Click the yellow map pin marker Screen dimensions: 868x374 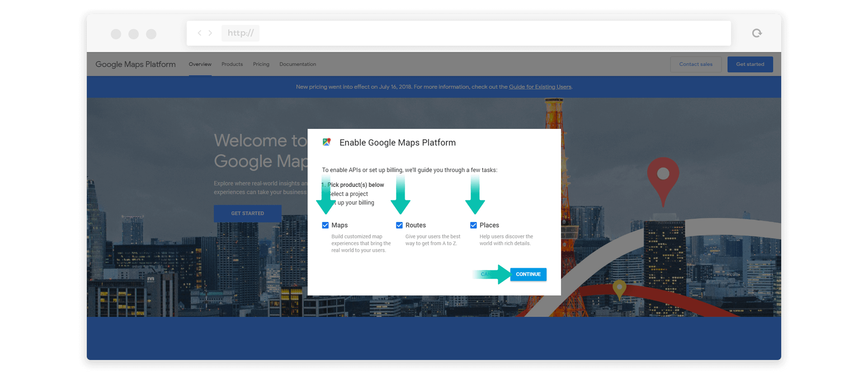point(619,289)
